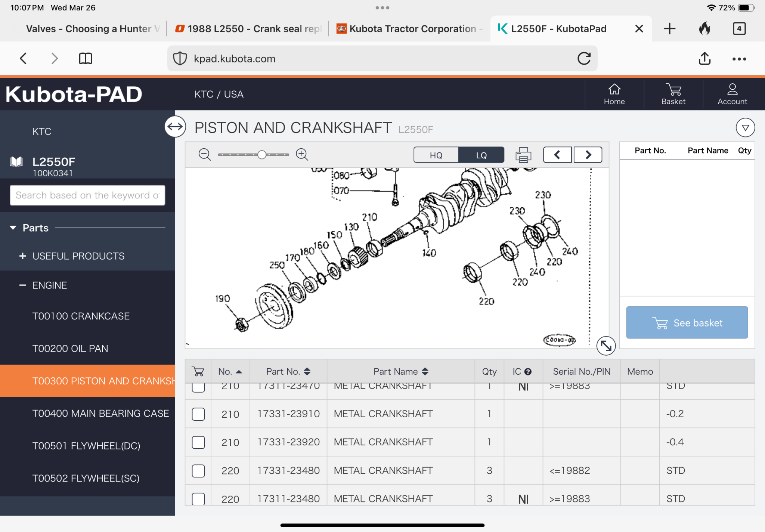
Task: Check the box for 17331-23920
Action: click(x=198, y=442)
